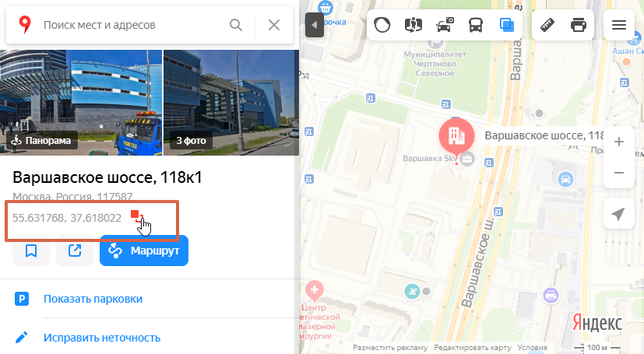Zoom in with the plus button

[x=618, y=142]
